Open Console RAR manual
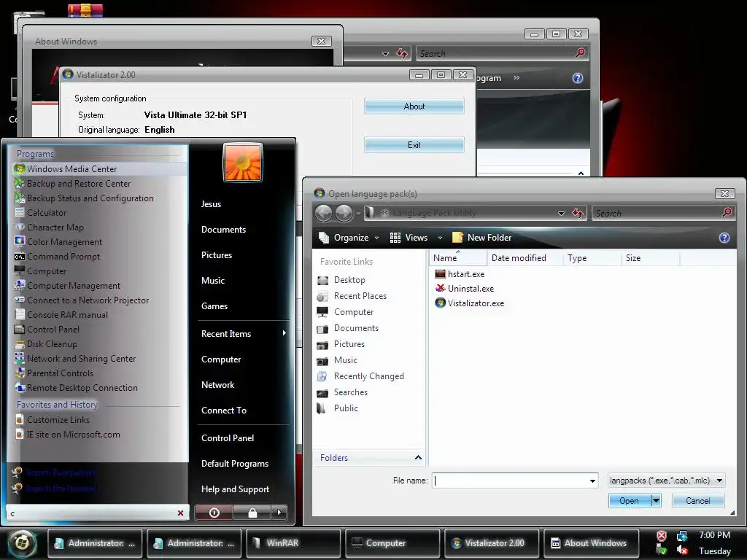This screenshot has height=560, width=747. [99, 315]
